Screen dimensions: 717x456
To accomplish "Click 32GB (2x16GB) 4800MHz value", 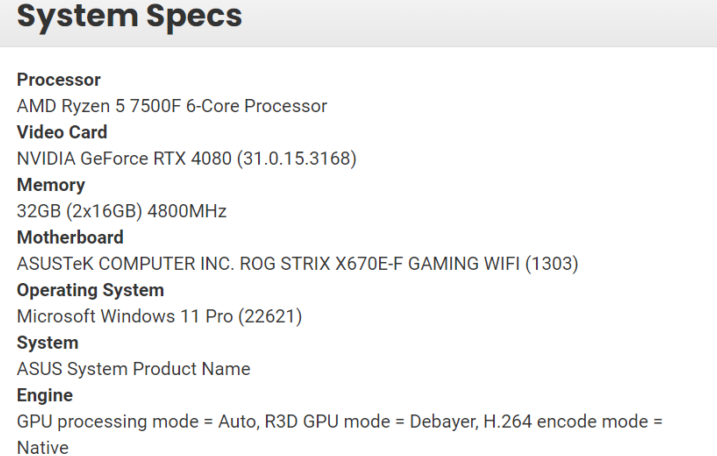I will pyautogui.click(x=122, y=211).
